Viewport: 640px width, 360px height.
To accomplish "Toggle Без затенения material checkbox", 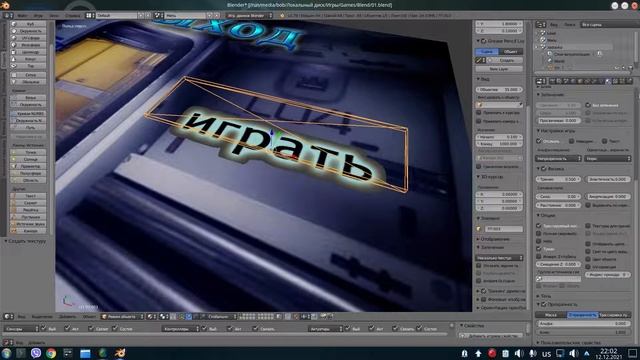I will pos(588,105).
